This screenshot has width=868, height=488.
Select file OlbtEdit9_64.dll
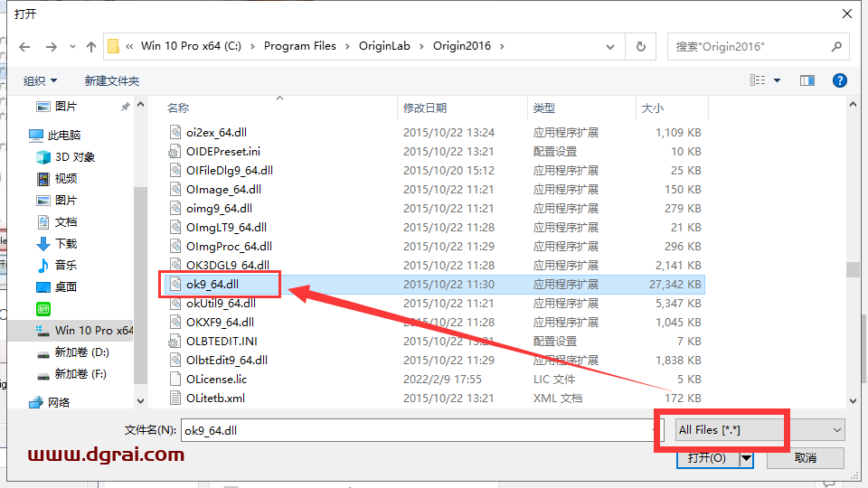pyautogui.click(x=226, y=361)
